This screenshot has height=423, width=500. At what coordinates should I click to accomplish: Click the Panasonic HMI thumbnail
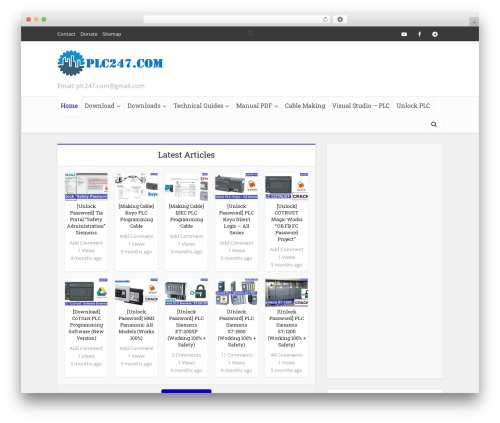pyautogui.click(x=136, y=292)
